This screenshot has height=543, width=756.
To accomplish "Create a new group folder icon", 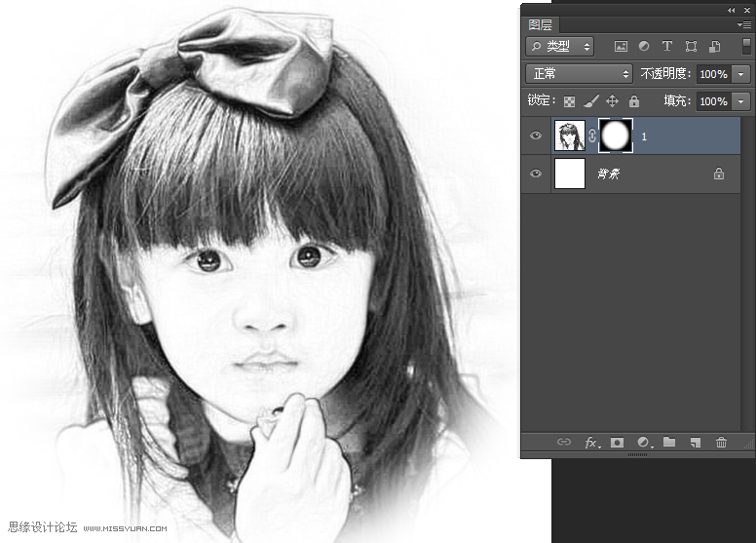I will (x=669, y=442).
